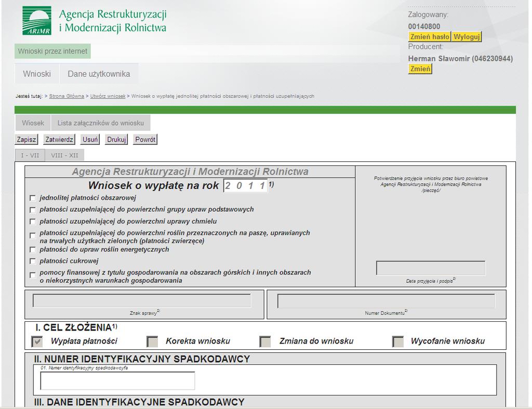Image resolution: width=532 pixels, height=409 pixels.
Task: Click logged-in user number 00140800
Action: (x=424, y=26)
